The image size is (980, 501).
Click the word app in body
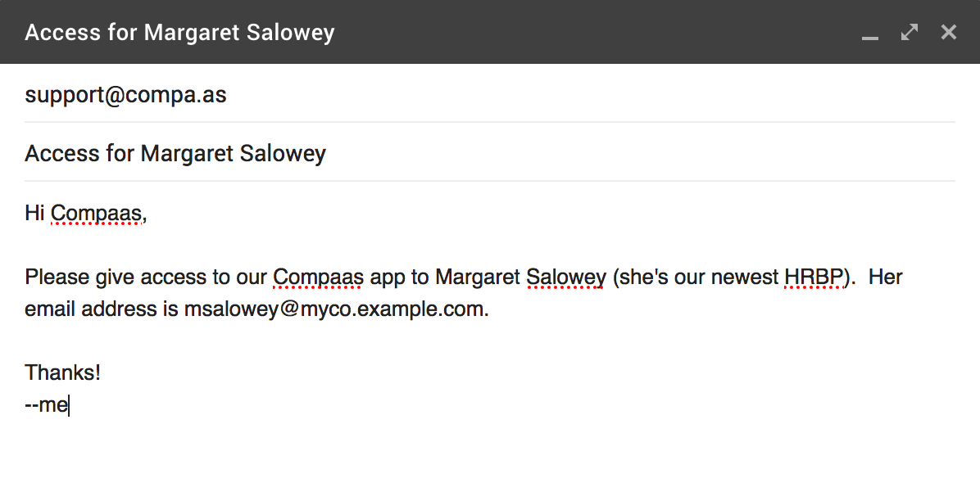[388, 278]
